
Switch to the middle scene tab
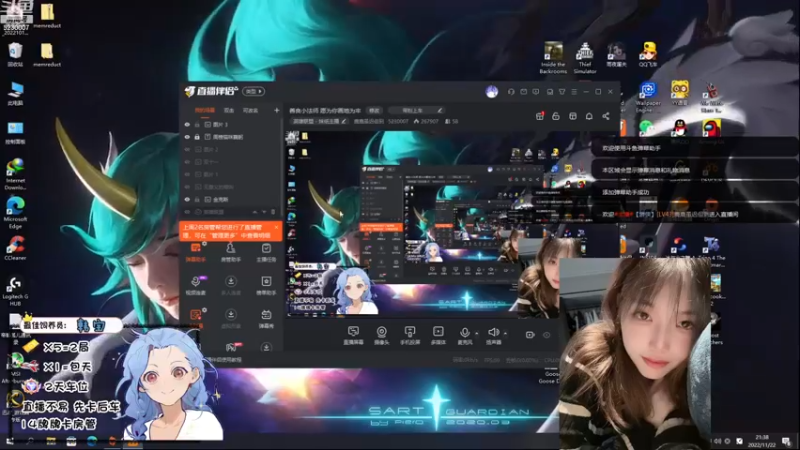(x=229, y=110)
